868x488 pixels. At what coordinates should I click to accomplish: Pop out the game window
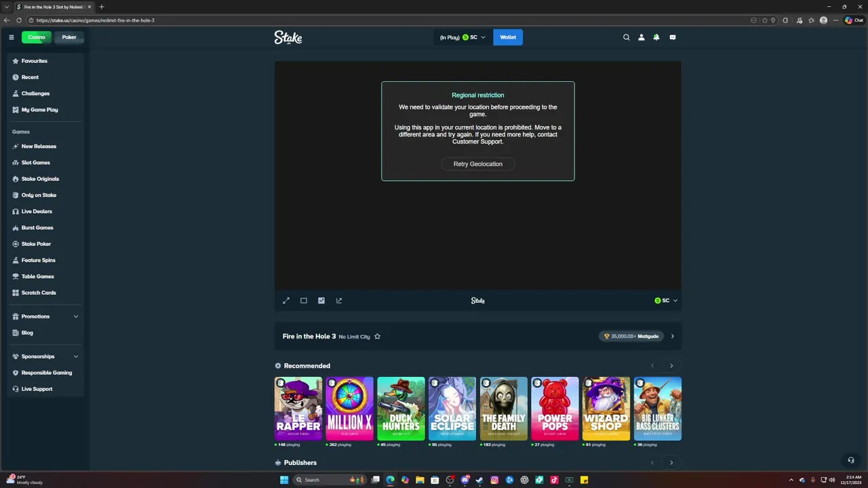[x=339, y=300]
